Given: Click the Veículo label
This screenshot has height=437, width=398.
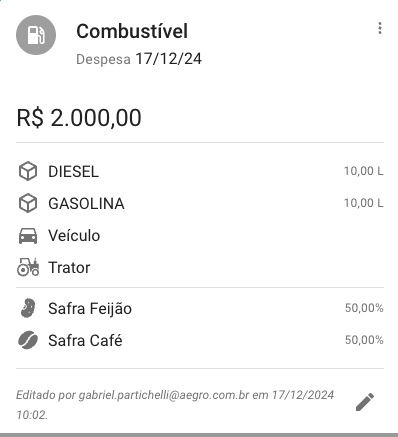Looking at the screenshot, I should coord(74,236).
